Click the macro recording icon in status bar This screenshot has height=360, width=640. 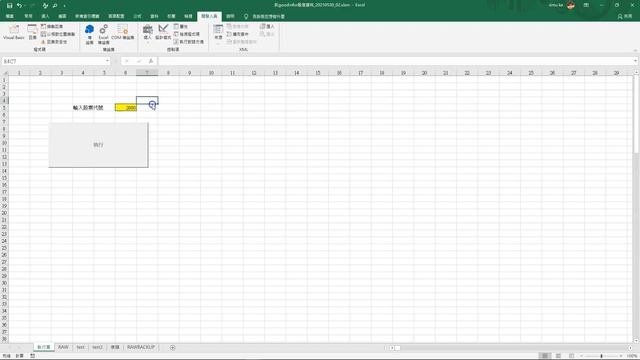[x=32, y=356]
